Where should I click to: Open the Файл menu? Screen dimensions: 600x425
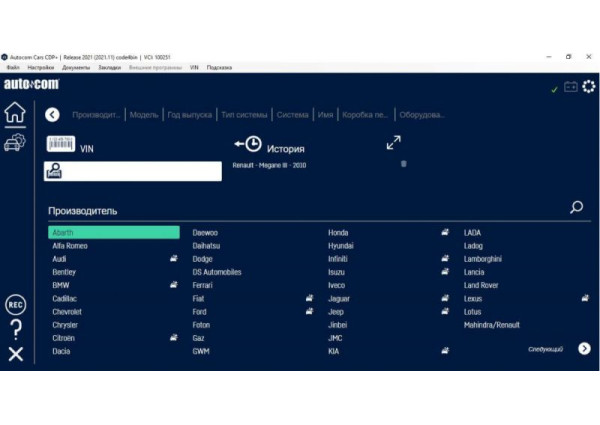click(x=13, y=68)
